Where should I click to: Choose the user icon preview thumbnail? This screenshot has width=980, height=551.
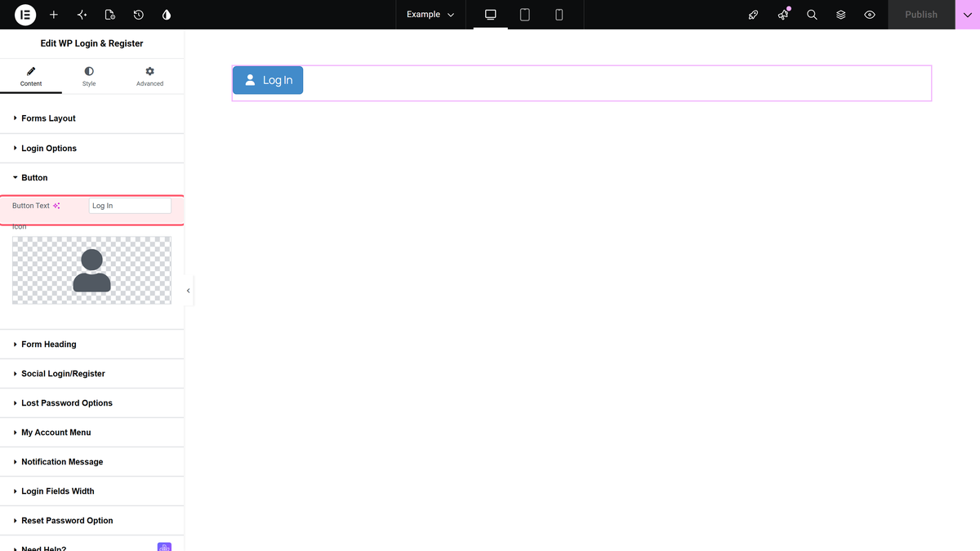91,270
